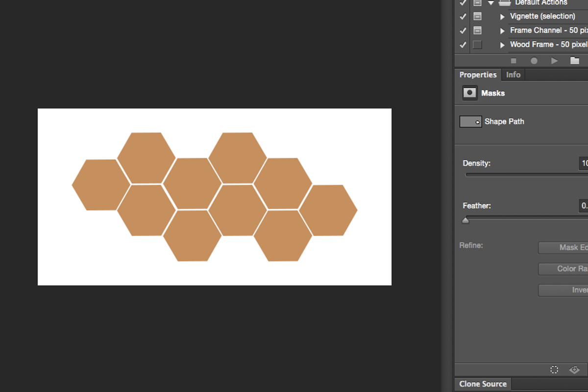Expand the Wood Frame action

502,45
